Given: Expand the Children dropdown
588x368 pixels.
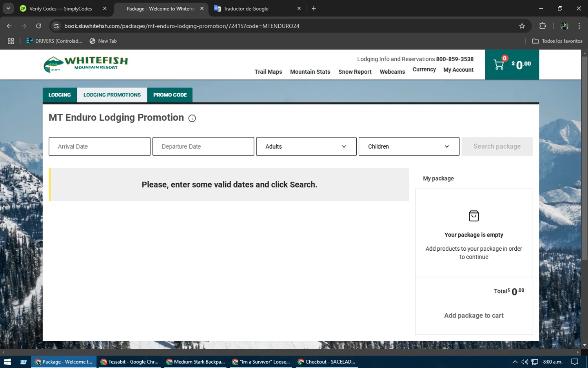Looking at the screenshot, I should pos(409,146).
